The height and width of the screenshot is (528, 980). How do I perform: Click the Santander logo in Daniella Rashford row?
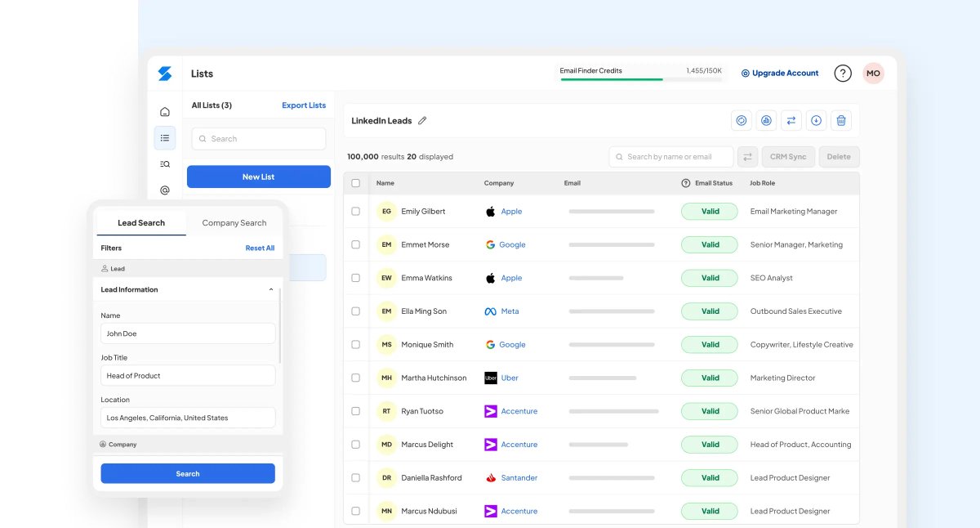(x=491, y=478)
